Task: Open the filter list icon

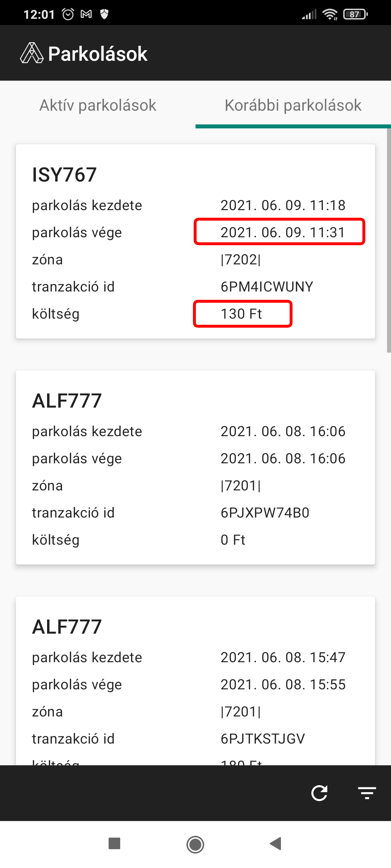Action: [367, 793]
